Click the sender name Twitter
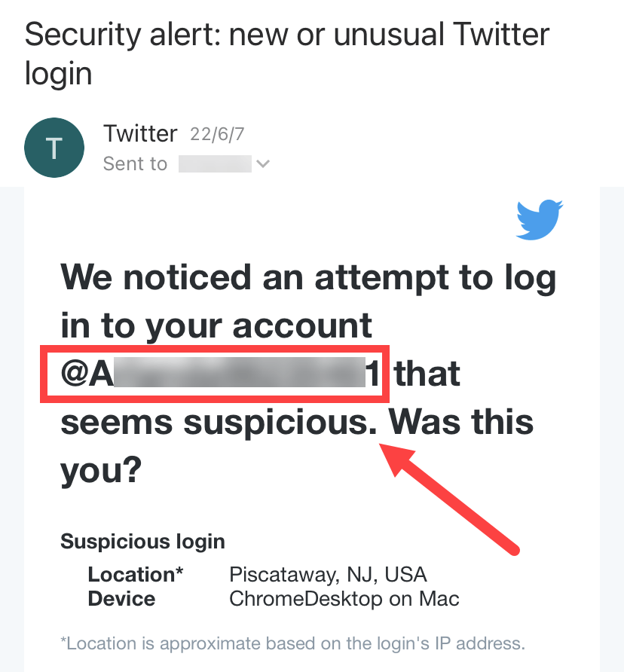Viewport: 624px width, 672px height. pyautogui.click(x=140, y=133)
